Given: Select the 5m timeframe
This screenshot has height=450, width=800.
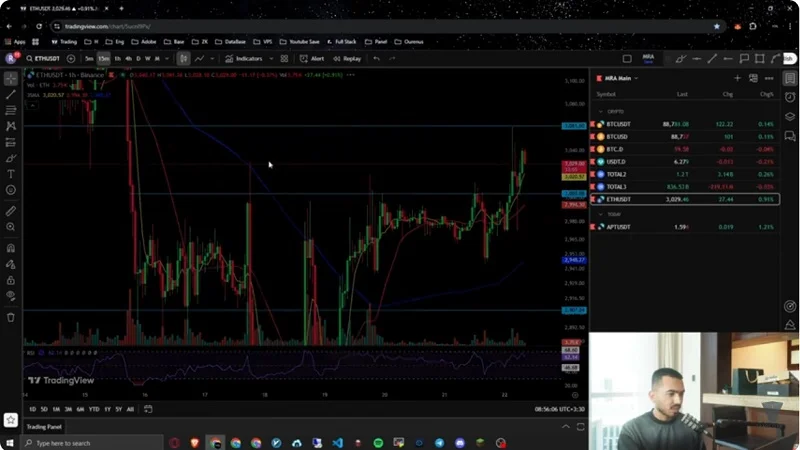Looking at the screenshot, I should tap(89, 58).
